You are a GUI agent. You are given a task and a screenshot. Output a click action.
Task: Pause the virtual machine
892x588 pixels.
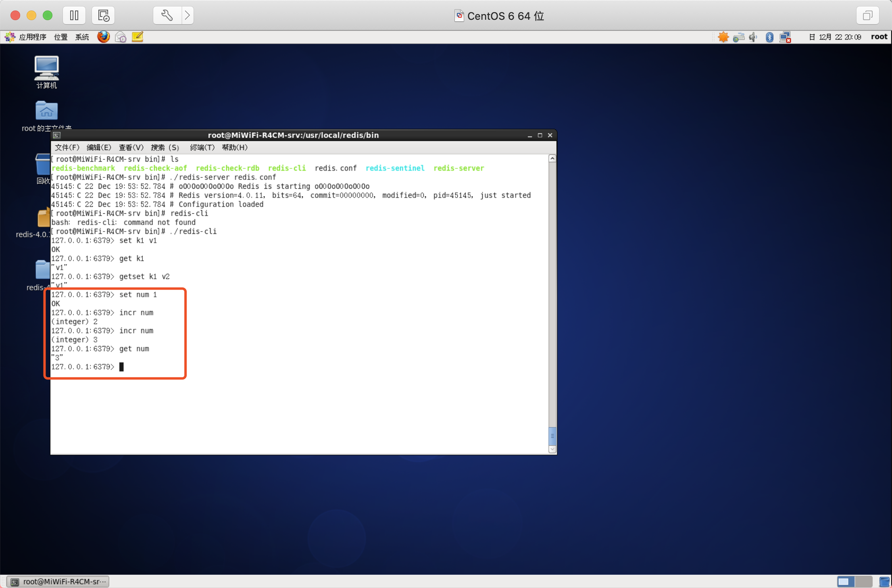point(74,16)
